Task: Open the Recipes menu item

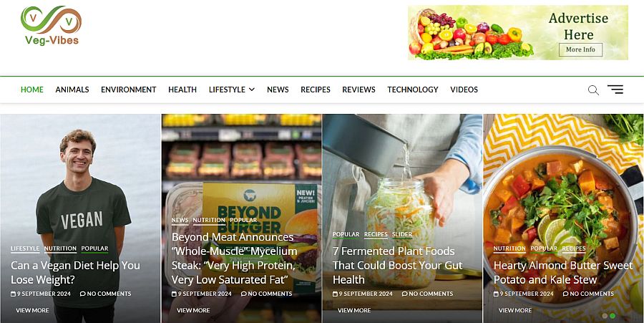Action: 316,90
